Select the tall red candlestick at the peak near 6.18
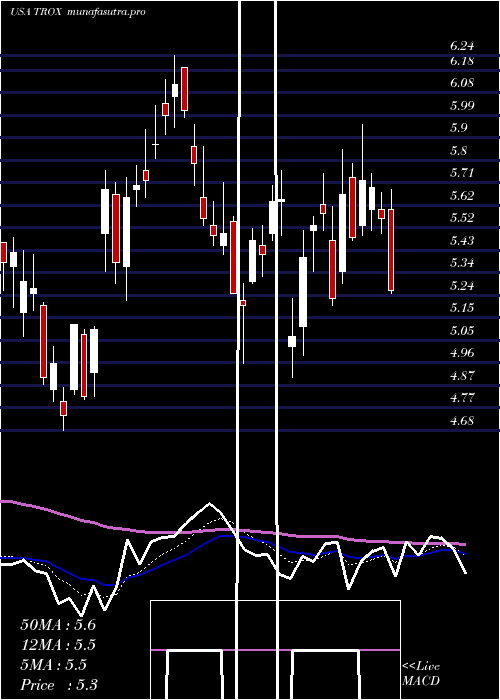 coord(184,89)
